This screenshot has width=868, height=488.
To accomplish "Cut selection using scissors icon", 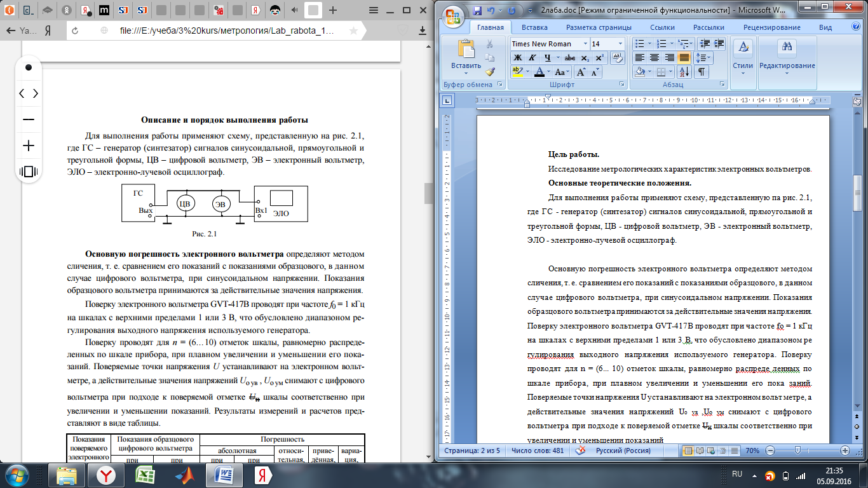I will click(x=490, y=45).
